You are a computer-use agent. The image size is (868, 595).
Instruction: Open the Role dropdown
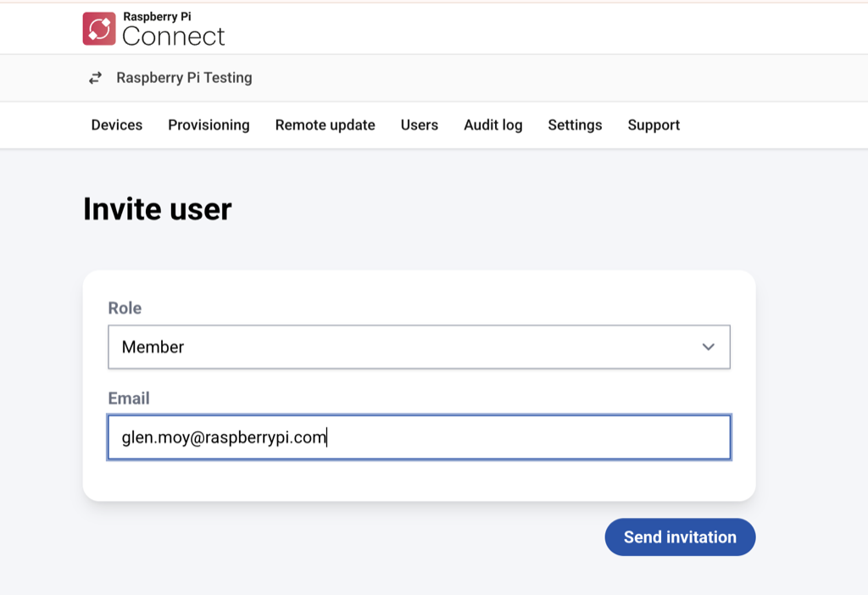click(x=418, y=347)
